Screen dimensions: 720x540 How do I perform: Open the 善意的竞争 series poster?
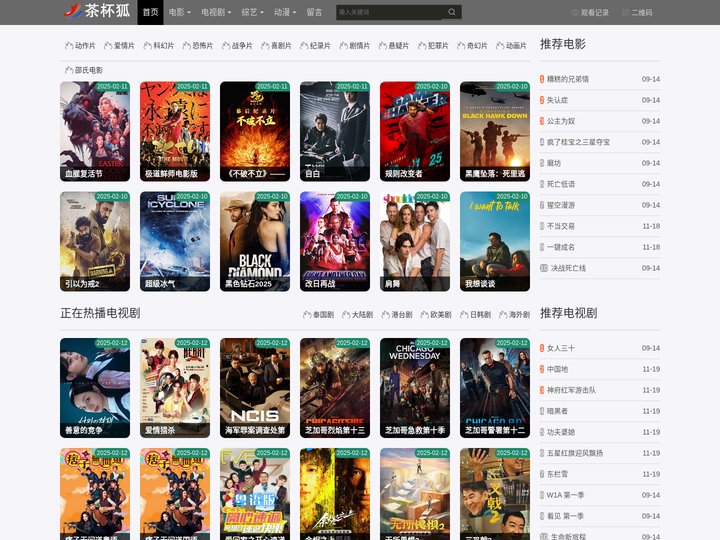coord(95,388)
